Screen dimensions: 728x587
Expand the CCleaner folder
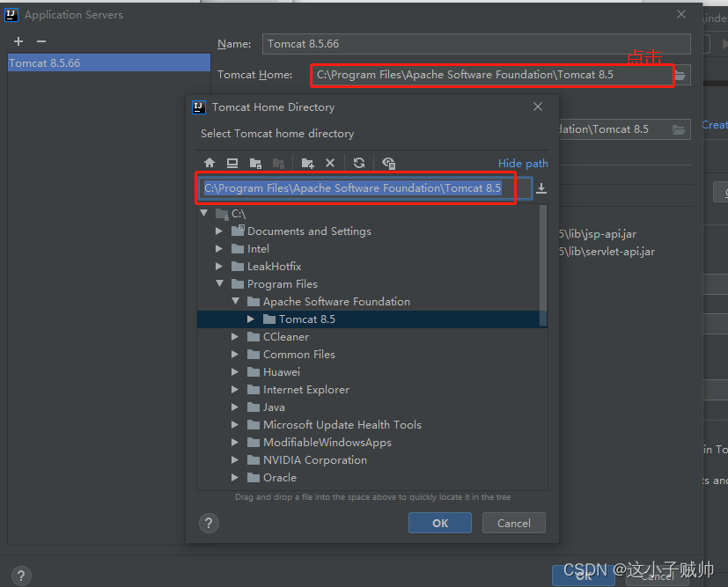coord(235,336)
